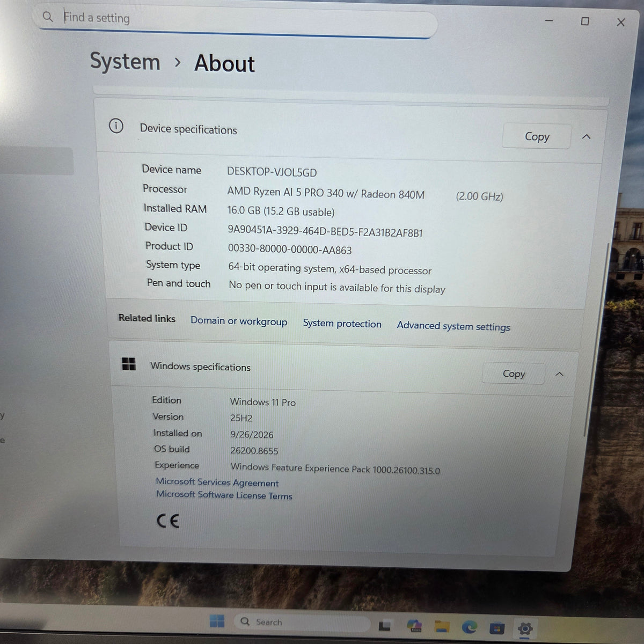
Task: Open Domain or workgroup link
Action: click(x=239, y=321)
